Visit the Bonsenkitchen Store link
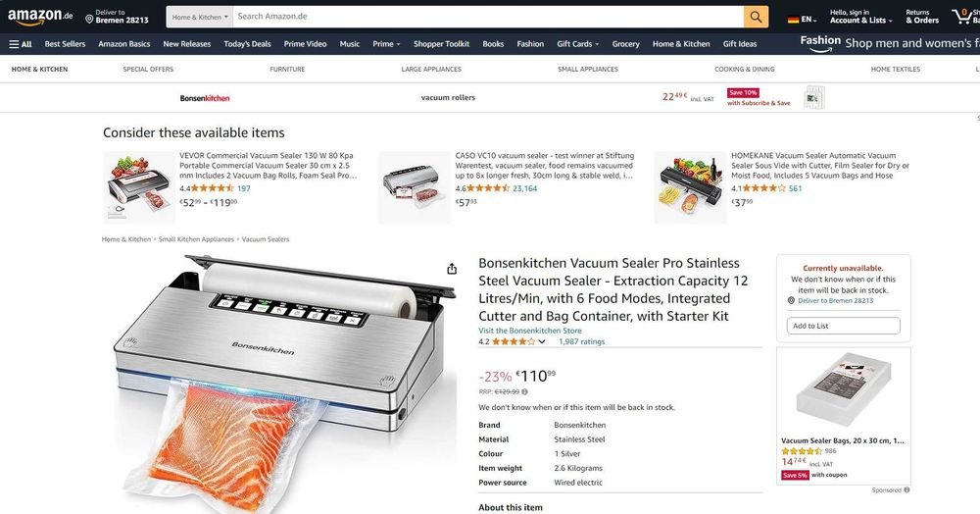Viewport: 980px width, 514px height. click(x=530, y=331)
